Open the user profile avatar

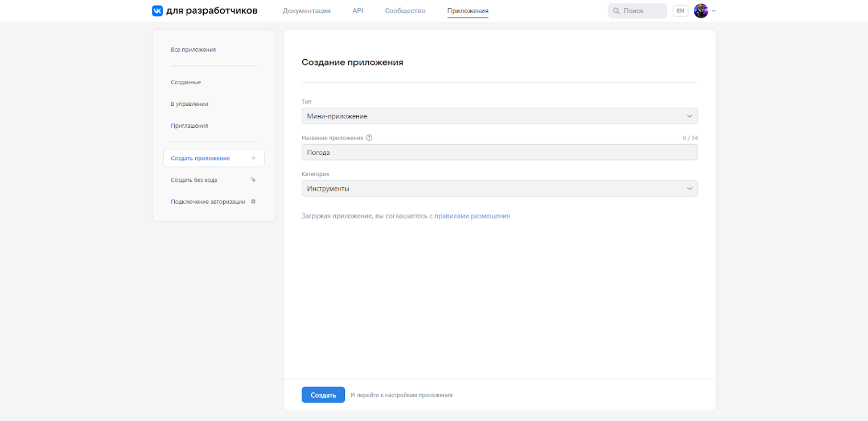point(701,11)
